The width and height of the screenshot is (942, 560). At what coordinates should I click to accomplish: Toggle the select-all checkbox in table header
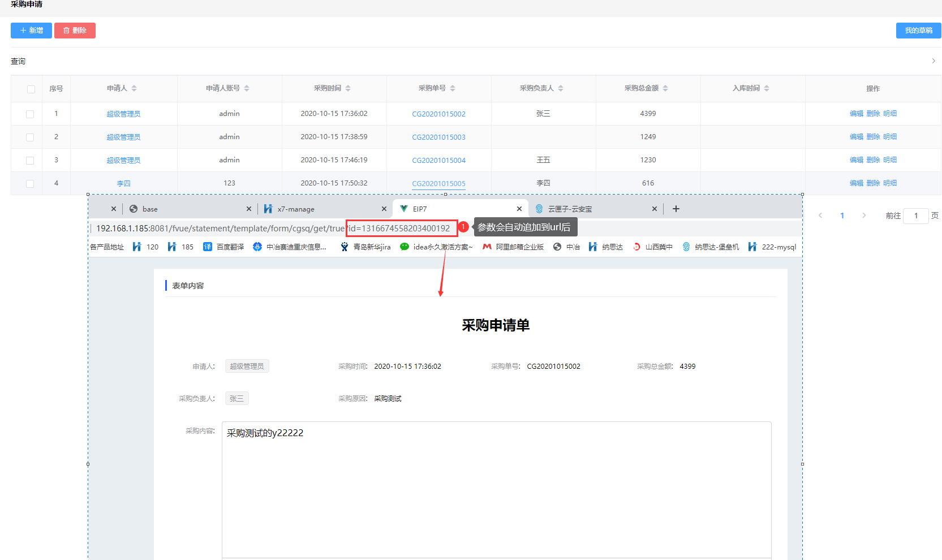pyautogui.click(x=31, y=89)
